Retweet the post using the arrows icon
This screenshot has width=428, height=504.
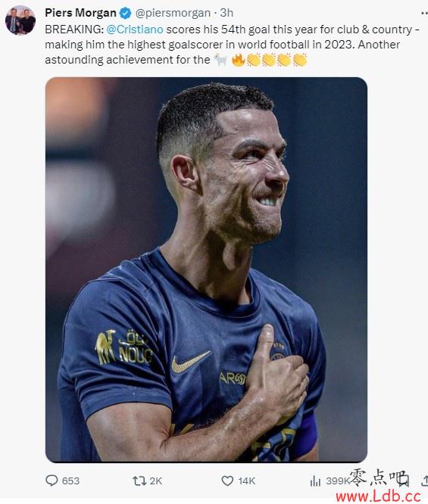coord(139,481)
